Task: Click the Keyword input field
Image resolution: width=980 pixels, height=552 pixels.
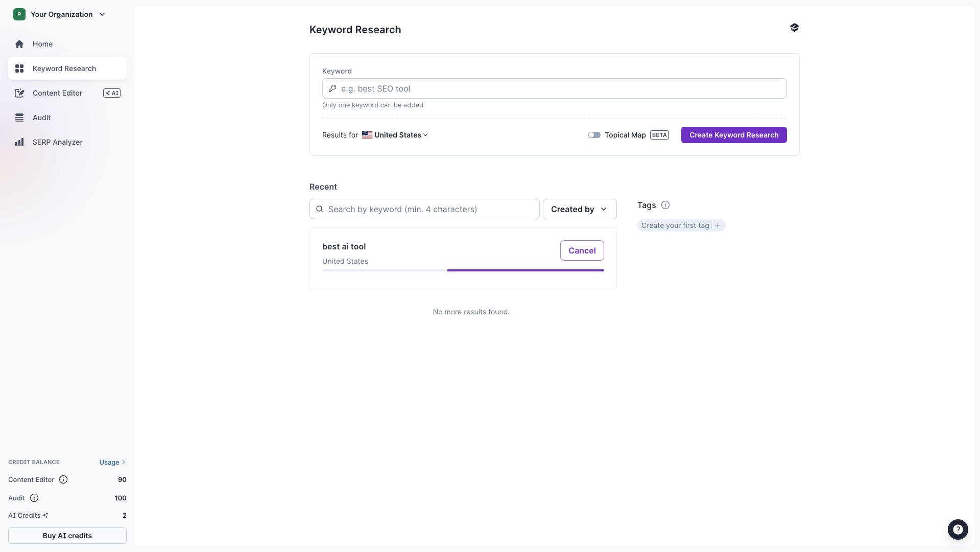Action: (554, 88)
